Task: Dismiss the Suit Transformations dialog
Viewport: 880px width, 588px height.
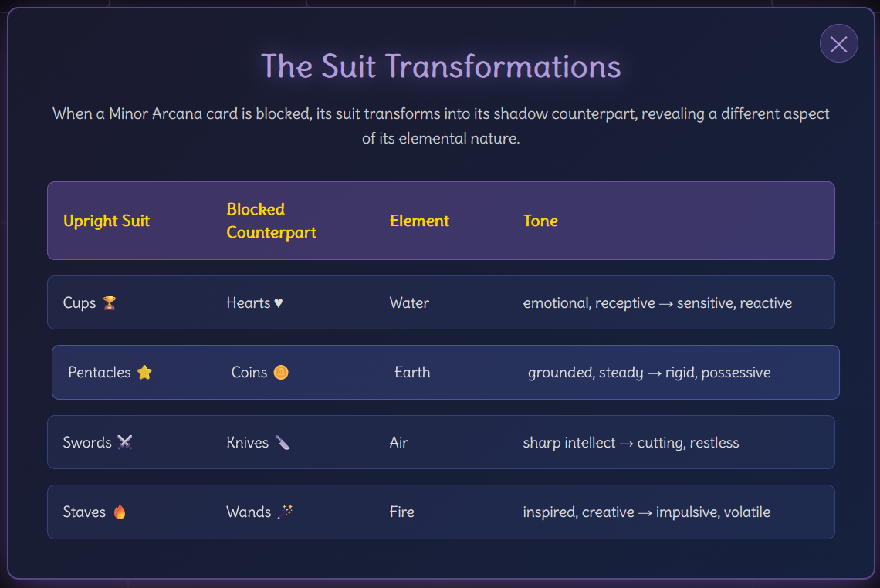Action: pyautogui.click(x=838, y=43)
